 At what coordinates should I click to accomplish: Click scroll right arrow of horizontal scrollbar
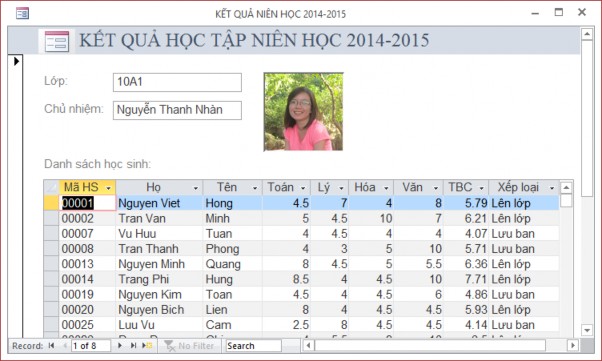coord(573,346)
